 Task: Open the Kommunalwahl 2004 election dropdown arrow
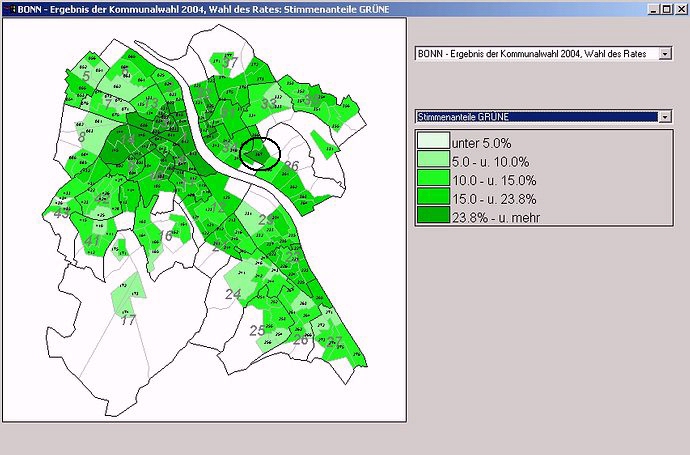[665, 53]
